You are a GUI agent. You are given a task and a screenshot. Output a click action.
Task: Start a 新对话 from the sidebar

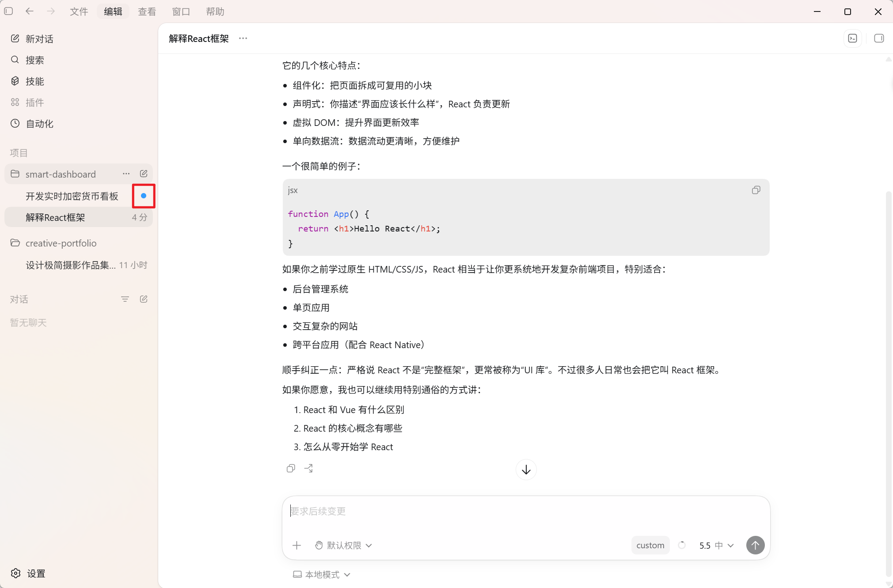[79, 39]
